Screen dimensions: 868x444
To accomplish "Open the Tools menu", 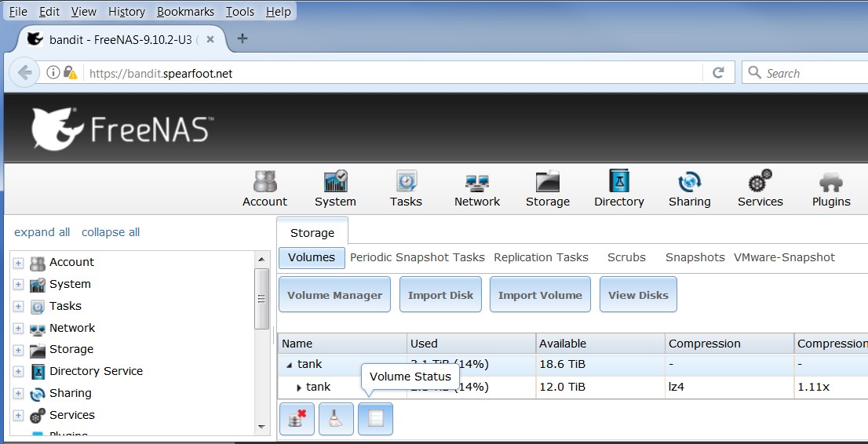I will click(239, 12).
